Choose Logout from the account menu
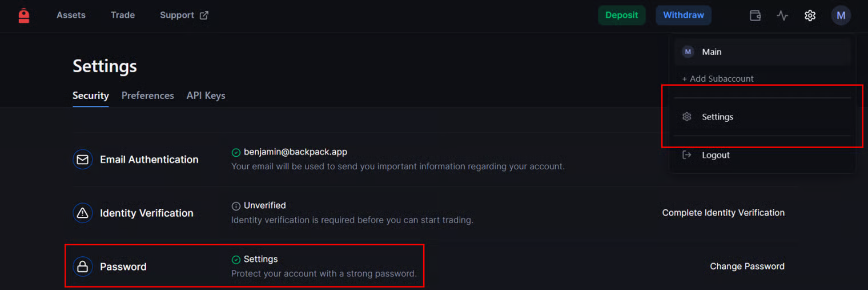 coord(716,155)
